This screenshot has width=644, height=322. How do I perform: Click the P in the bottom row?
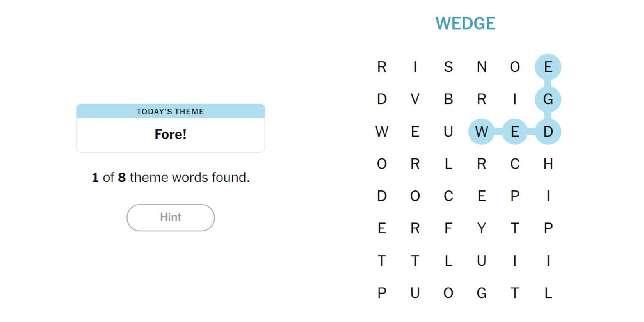pyautogui.click(x=382, y=293)
